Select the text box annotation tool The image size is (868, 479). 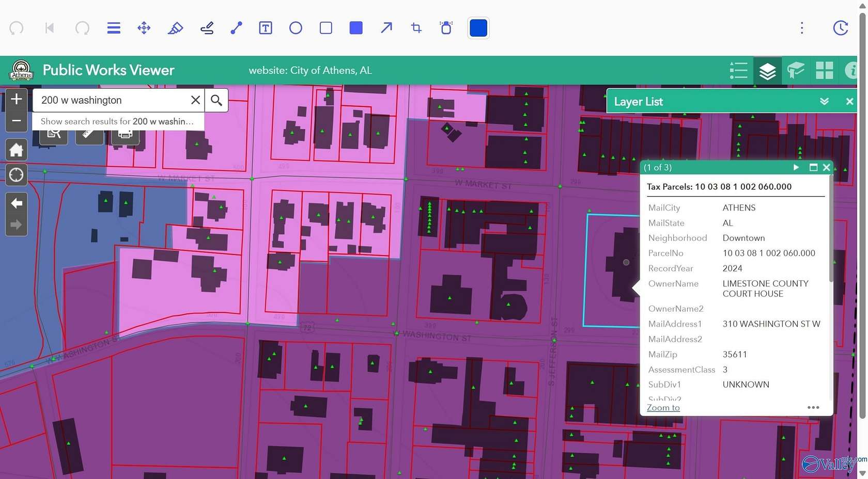265,28
